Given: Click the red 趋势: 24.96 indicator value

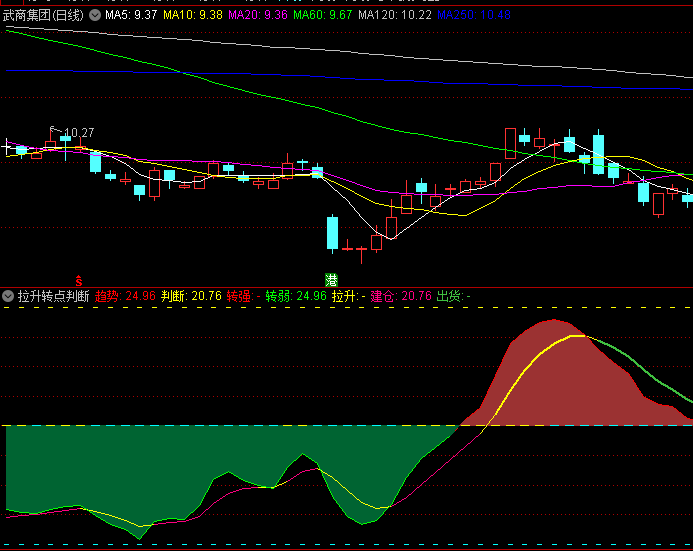Looking at the screenshot, I should [125, 296].
